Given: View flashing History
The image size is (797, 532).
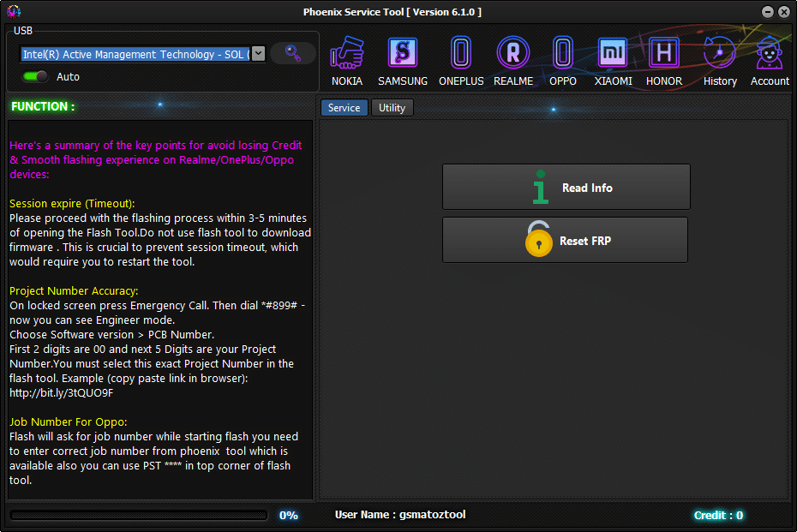Looking at the screenshot, I should pyautogui.click(x=720, y=53).
